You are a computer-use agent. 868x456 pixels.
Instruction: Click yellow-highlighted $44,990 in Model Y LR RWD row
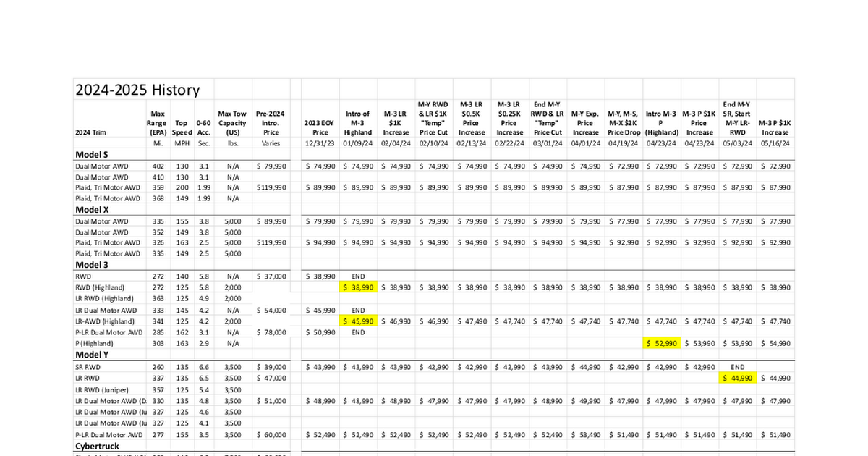(737, 378)
